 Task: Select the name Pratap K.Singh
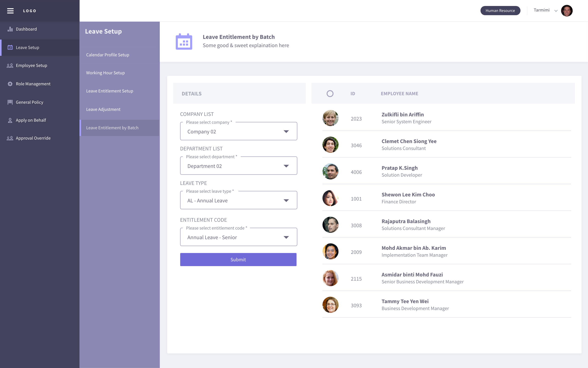pyautogui.click(x=399, y=168)
